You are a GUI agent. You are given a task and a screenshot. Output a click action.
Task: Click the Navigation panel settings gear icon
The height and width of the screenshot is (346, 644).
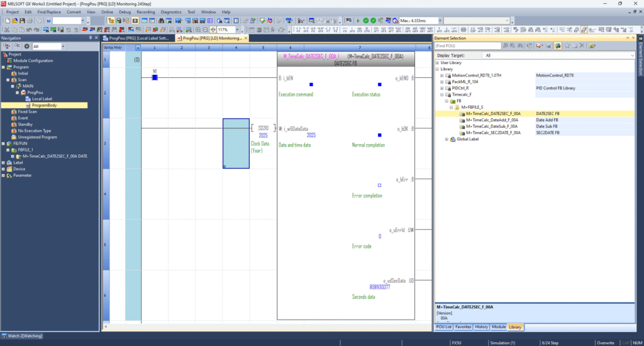click(26, 47)
